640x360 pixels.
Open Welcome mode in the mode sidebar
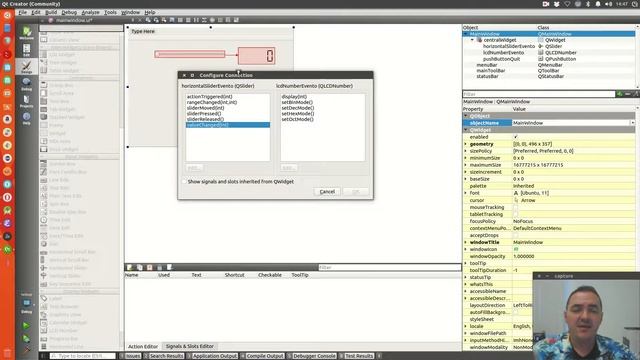click(27, 33)
